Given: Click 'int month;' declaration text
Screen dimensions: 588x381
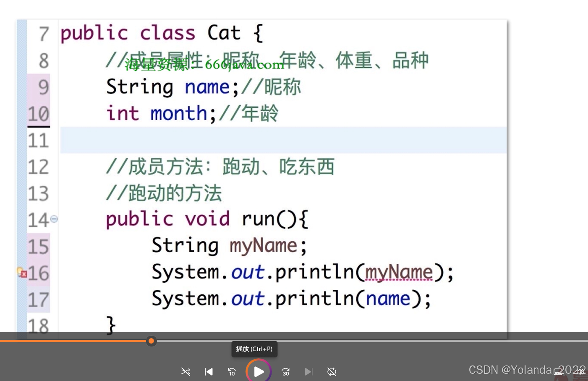Looking at the screenshot, I should coord(161,113).
